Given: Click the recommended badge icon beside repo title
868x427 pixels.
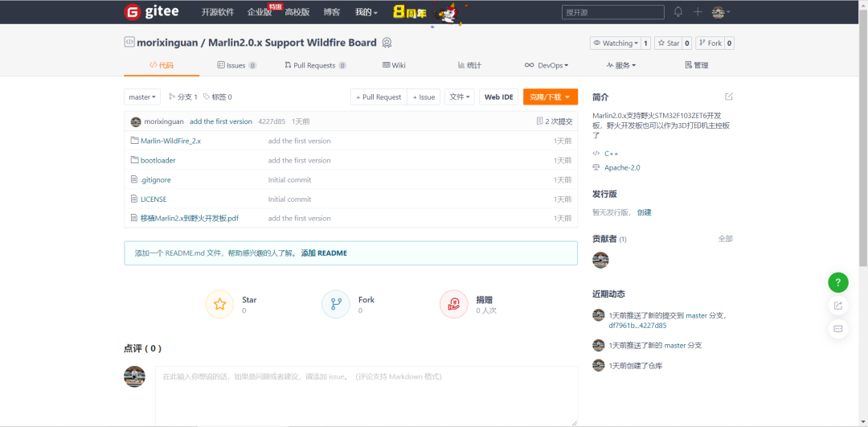Looking at the screenshot, I should click(x=387, y=43).
